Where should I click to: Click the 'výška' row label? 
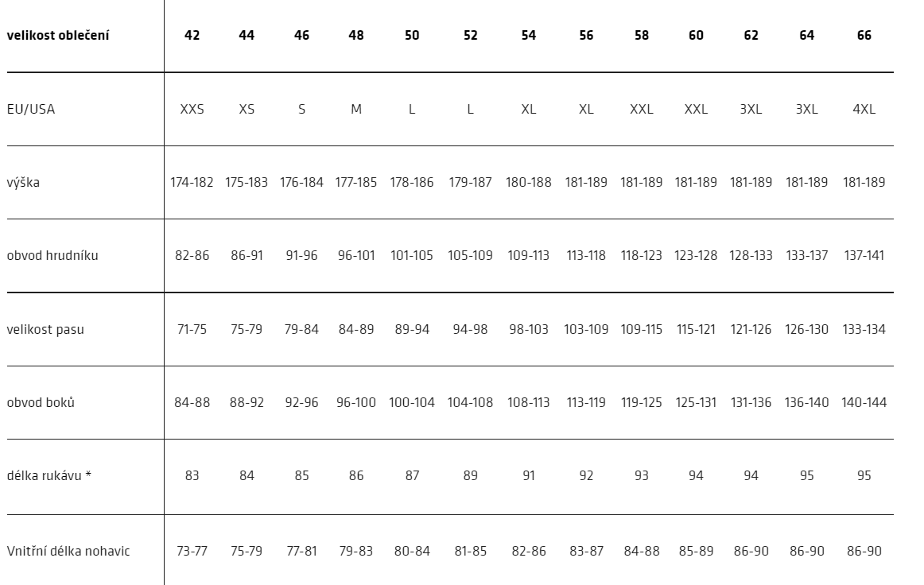click(24, 182)
